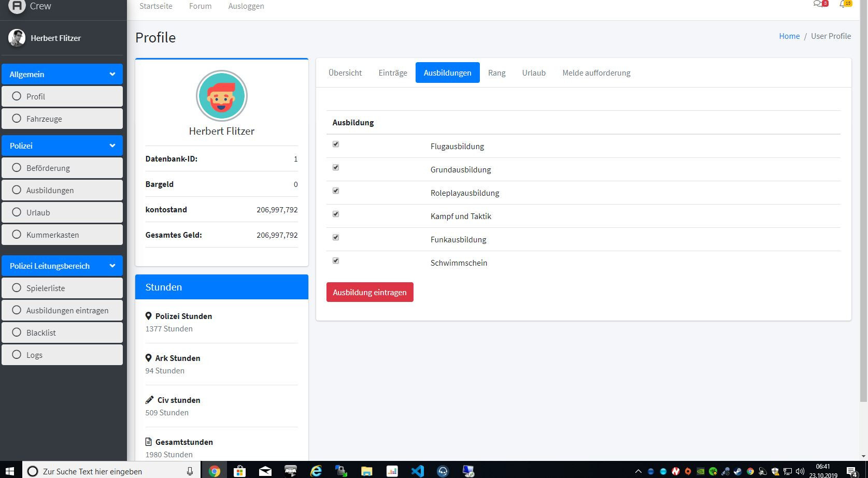Open the notifications bell icon

point(844,4)
